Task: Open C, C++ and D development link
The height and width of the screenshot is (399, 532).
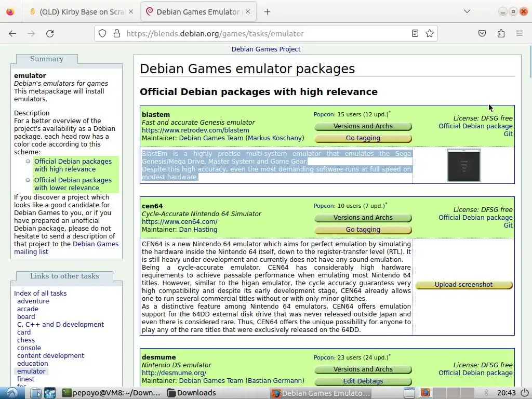Action: 60,325
